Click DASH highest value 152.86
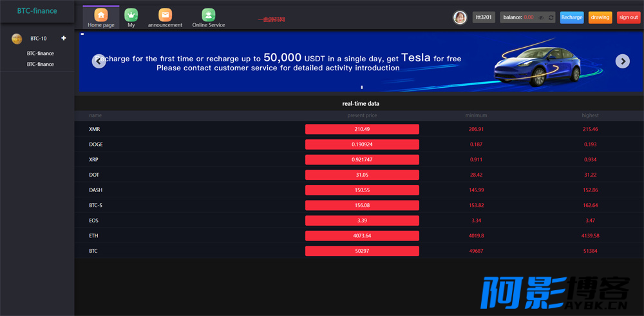The height and width of the screenshot is (316, 644). click(x=590, y=190)
